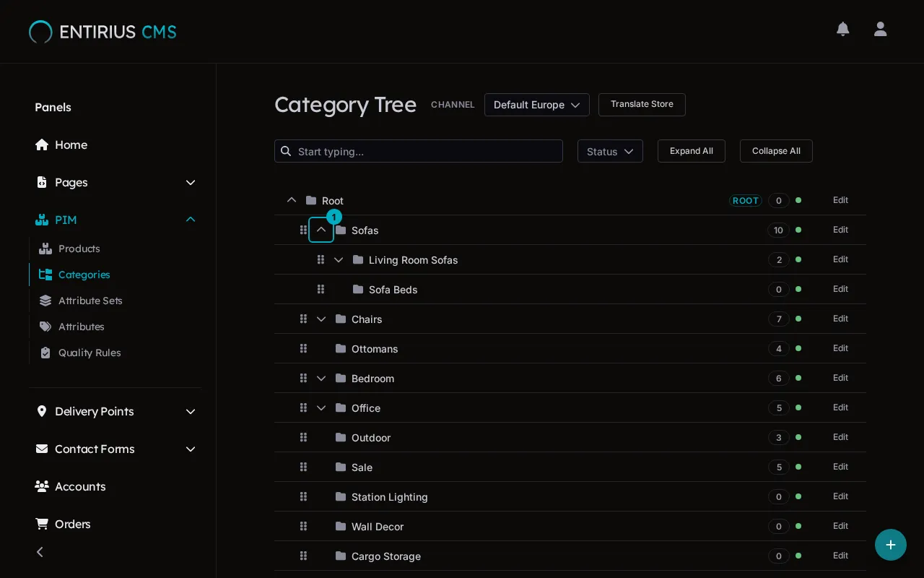Screen dimensions: 924x578
Task: Click the folder icon next to Chairs
Action: coord(341,319)
